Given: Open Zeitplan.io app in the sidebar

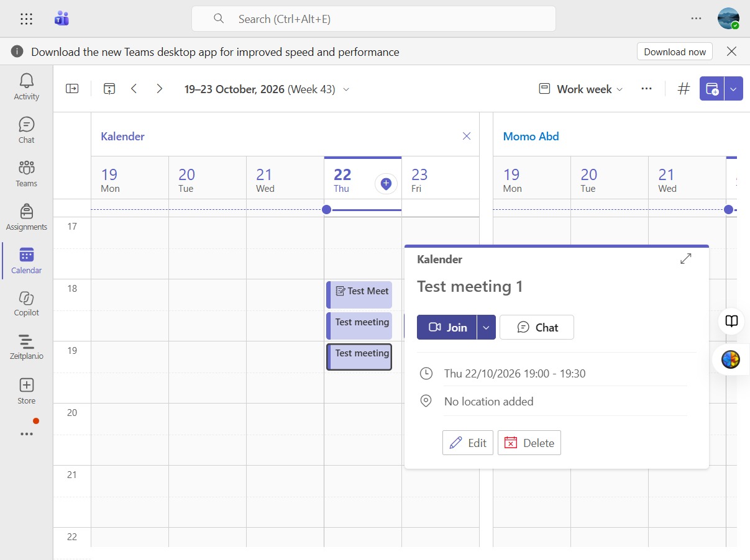Looking at the screenshot, I should (26, 346).
